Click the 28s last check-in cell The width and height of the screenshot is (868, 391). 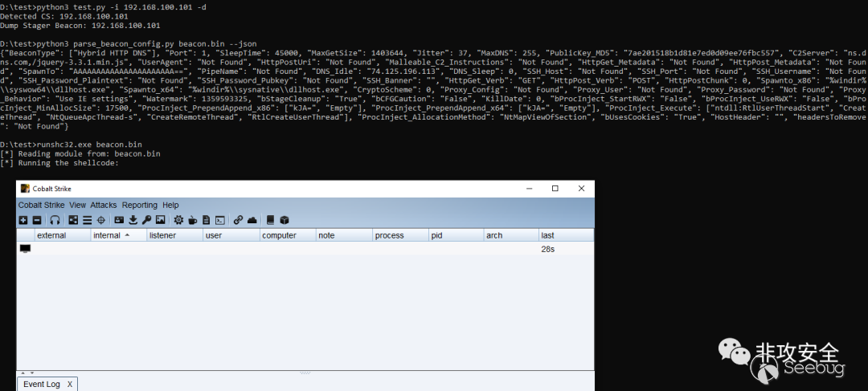(x=548, y=250)
